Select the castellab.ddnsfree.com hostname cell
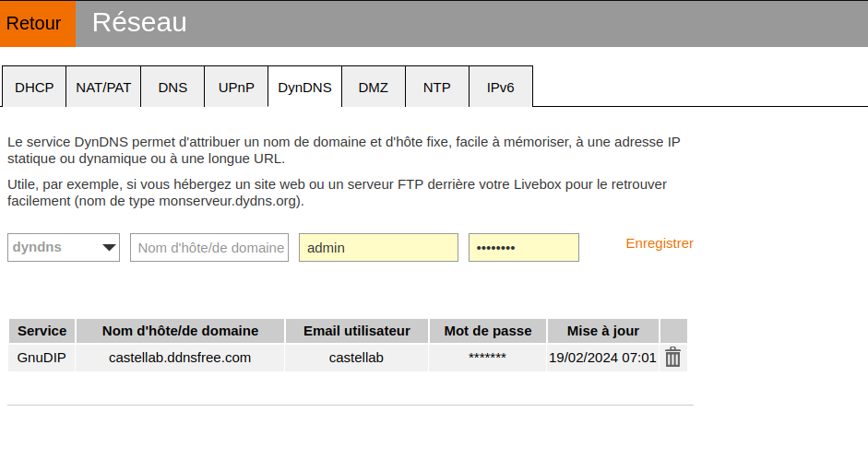The image size is (868, 459). click(180, 358)
